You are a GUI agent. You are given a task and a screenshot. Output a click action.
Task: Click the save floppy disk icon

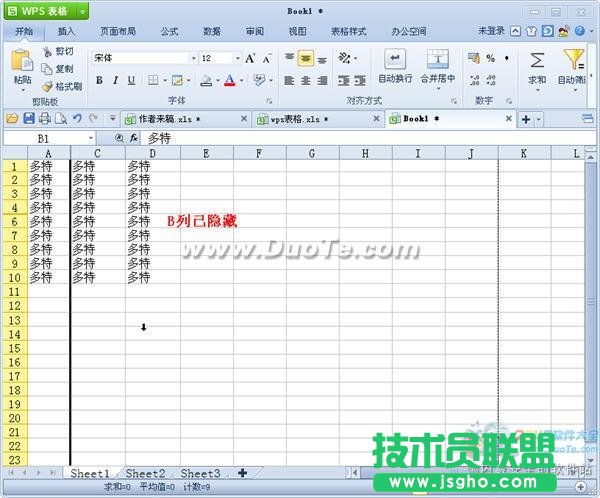pyautogui.click(x=29, y=118)
